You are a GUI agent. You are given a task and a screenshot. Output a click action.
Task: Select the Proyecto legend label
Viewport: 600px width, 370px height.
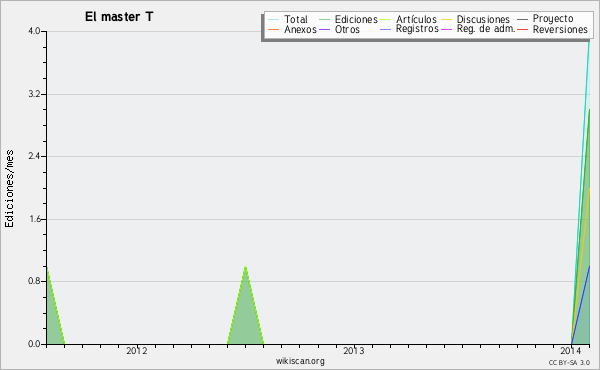(x=553, y=19)
